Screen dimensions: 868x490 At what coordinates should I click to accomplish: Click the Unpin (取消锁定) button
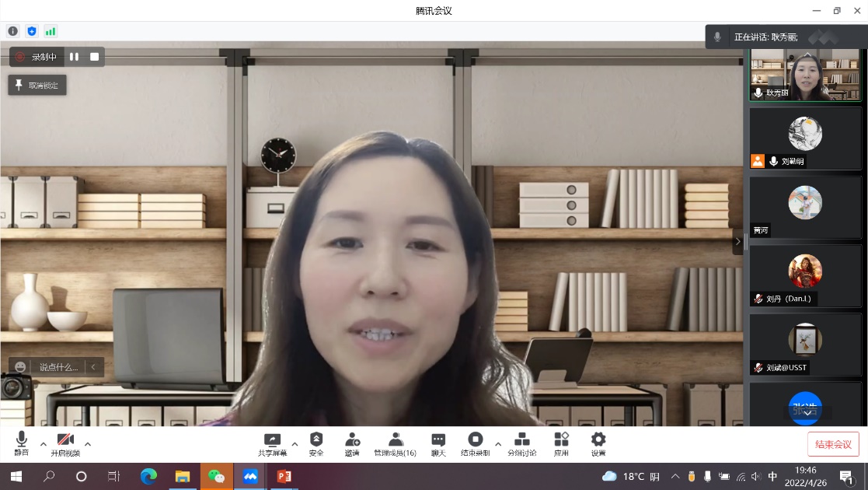(x=37, y=85)
